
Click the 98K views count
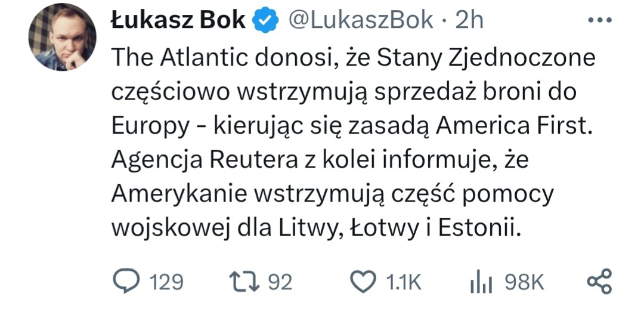click(525, 282)
